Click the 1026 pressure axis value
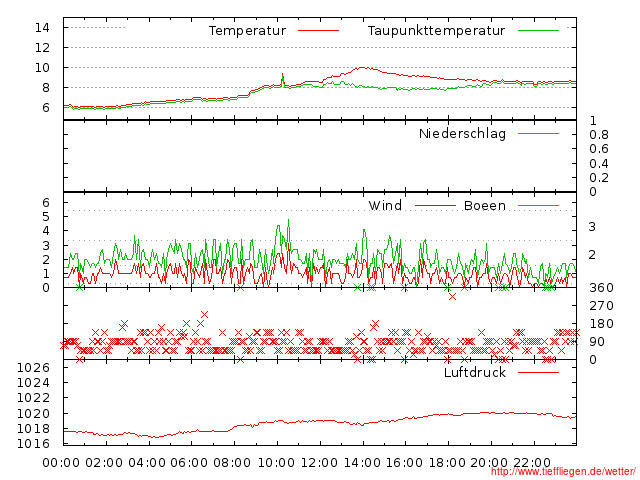640x480 pixels. [x=33, y=368]
